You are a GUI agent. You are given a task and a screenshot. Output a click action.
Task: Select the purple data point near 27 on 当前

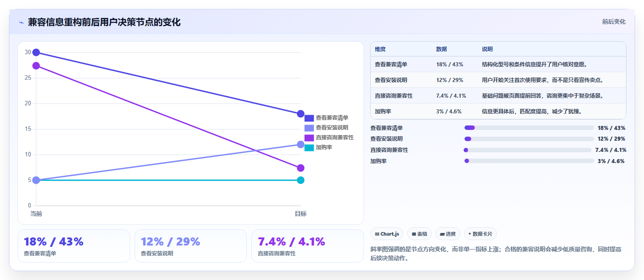click(36, 66)
